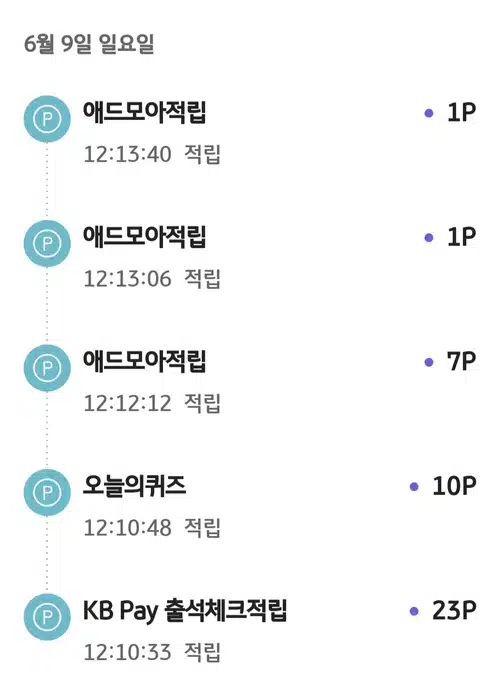
Task: Select the timestamp 12:13:06 적립
Action: tap(152, 279)
